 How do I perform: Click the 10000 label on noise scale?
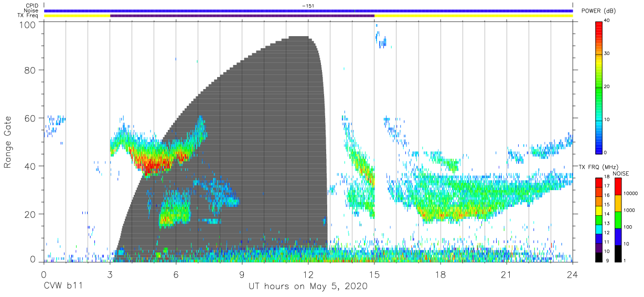point(630,194)
